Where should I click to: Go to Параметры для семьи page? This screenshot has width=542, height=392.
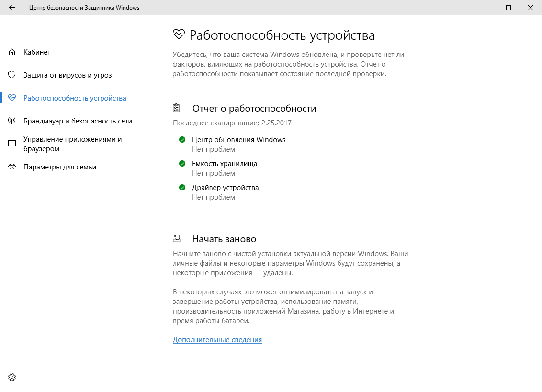point(59,167)
